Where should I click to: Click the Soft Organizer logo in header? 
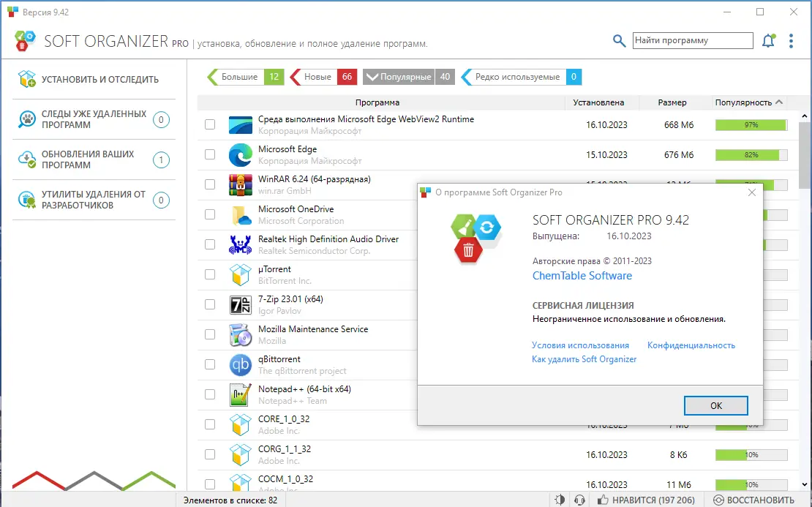click(x=25, y=41)
